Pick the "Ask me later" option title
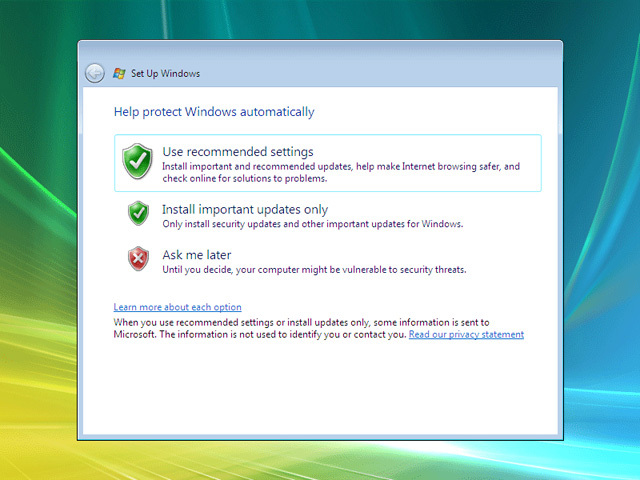The width and height of the screenshot is (640, 480). [x=196, y=255]
